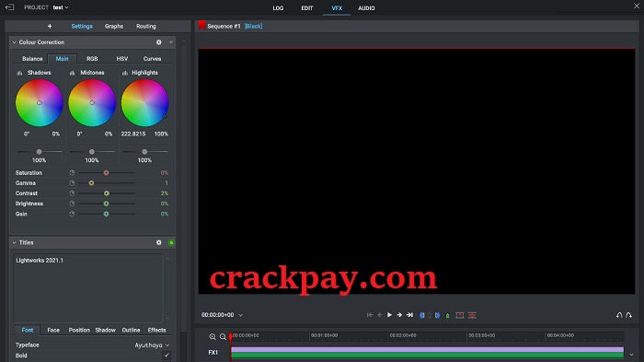Collapse the Titles panel
The width and height of the screenshot is (644, 362).
(x=15, y=242)
